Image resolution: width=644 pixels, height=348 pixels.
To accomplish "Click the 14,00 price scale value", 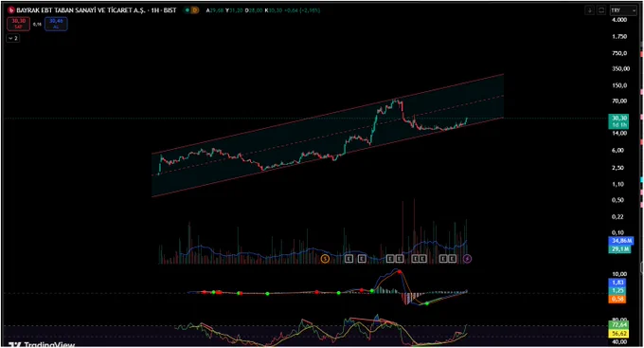I will (x=619, y=134).
